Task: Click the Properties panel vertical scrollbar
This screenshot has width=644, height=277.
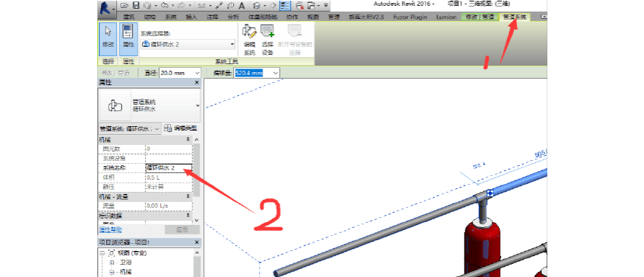Action: [196, 181]
